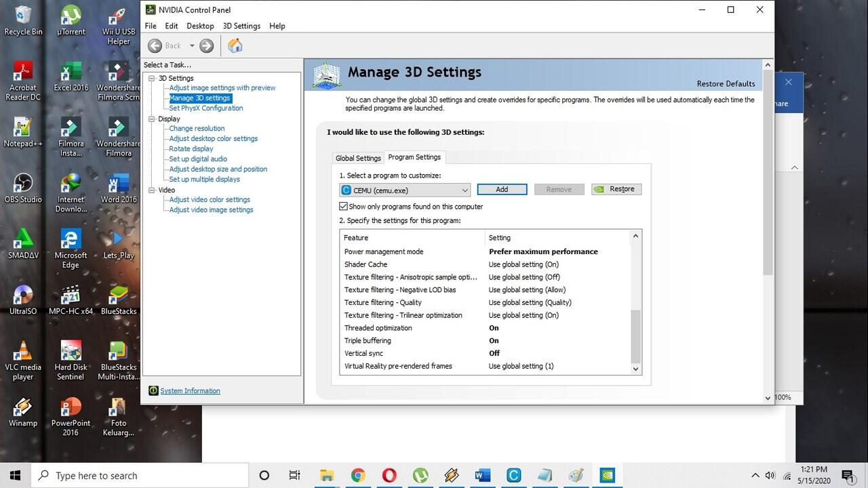Collapse the 3D Settings tree node
Image resolution: width=868 pixels, height=488 pixels.
[x=153, y=78]
